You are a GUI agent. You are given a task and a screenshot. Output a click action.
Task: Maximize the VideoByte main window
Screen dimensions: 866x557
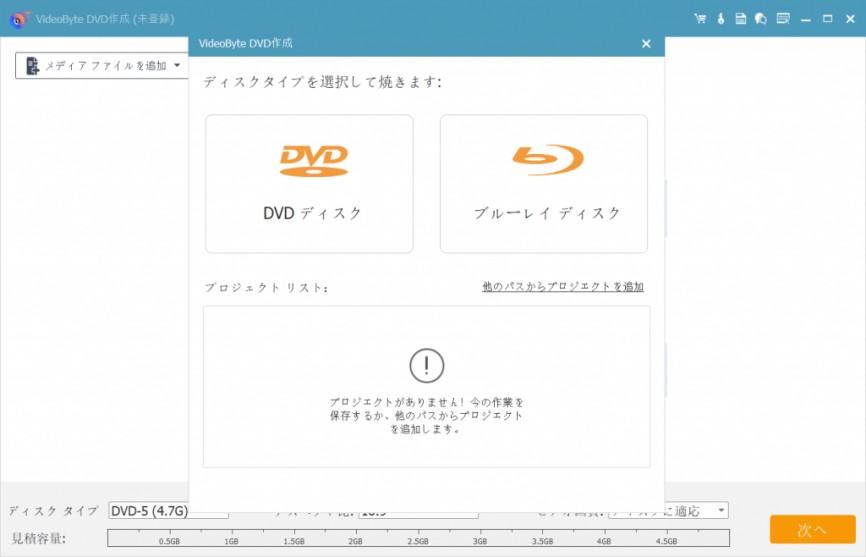[827, 19]
